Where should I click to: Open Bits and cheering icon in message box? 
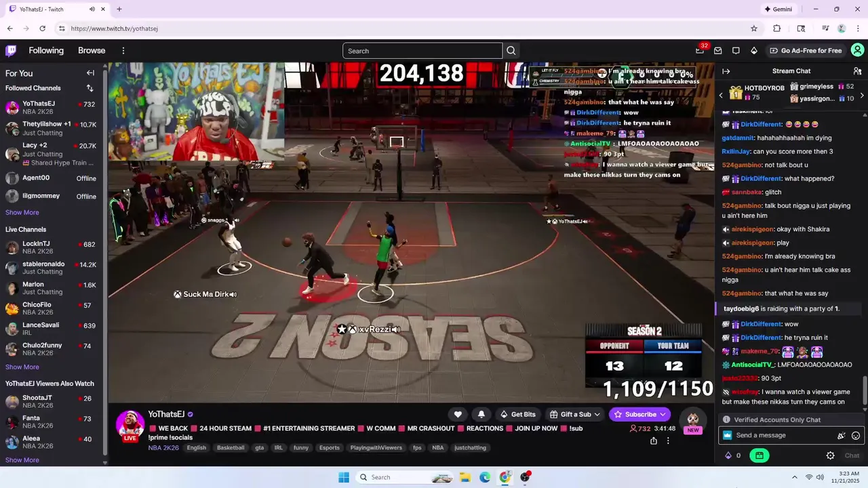tap(842, 436)
